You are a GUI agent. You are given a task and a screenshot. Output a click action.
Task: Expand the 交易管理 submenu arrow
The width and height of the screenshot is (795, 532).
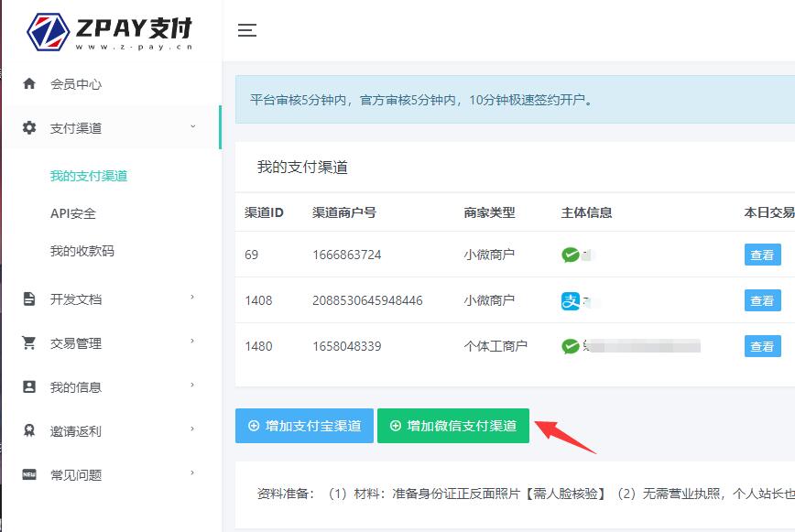click(x=192, y=342)
